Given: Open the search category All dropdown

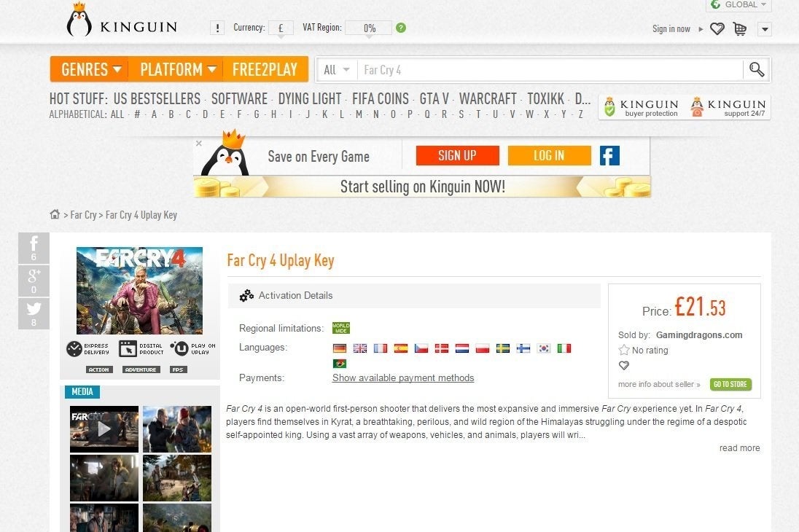Looking at the screenshot, I should point(337,70).
